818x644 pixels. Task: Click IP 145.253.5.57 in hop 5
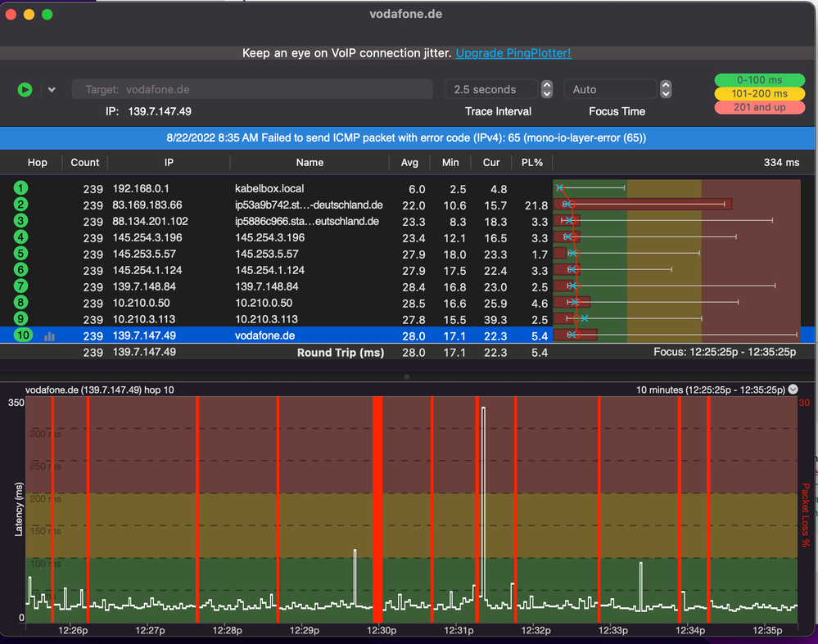point(144,254)
